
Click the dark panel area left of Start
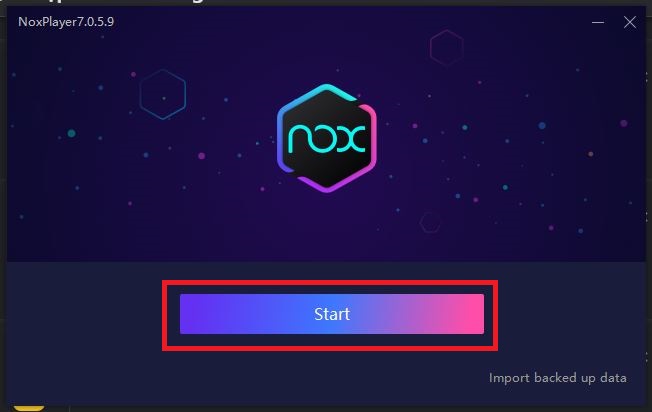(x=85, y=316)
